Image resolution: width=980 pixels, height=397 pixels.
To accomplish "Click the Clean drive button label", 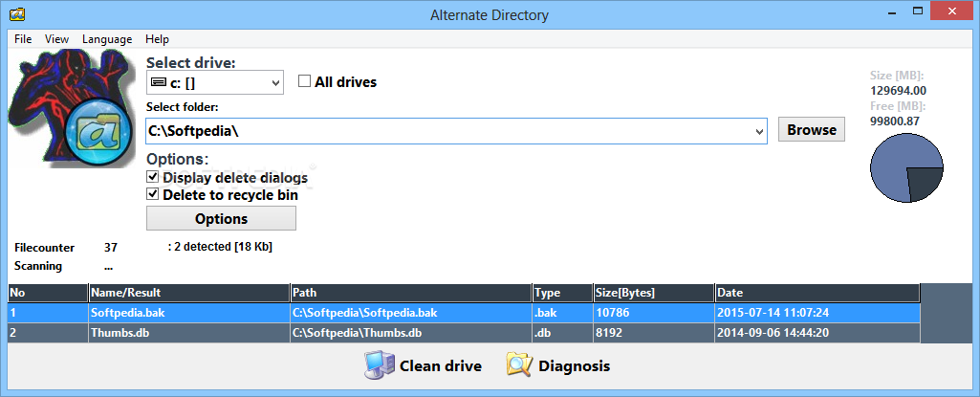I will pyautogui.click(x=441, y=365).
